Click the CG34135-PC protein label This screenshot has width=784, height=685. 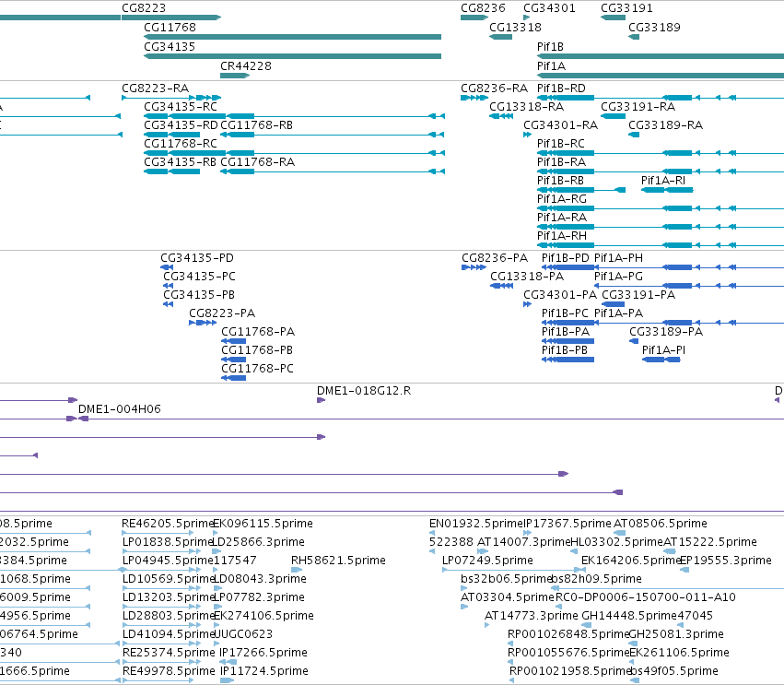click(x=199, y=277)
